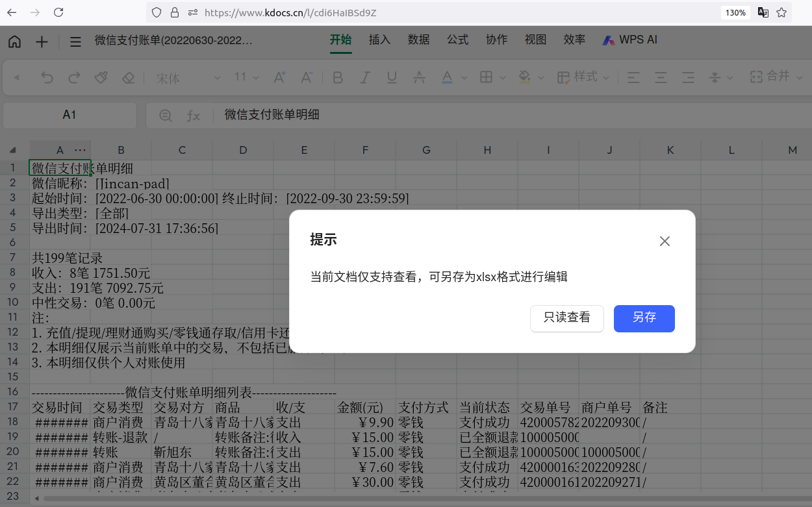Click the eraser clear format icon
Screen dimensions: 812x507
pyautogui.click(x=128, y=77)
